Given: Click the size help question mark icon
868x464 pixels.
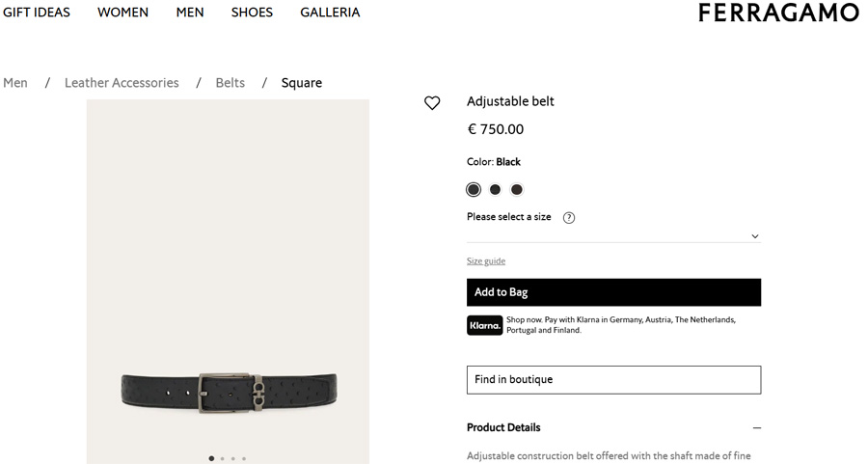Looking at the screenshot, I should (x=569, y=218).
